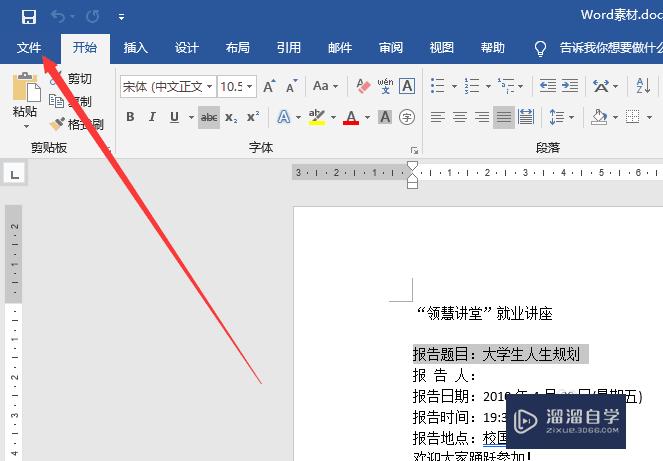The height and width of the screenshot is (461, 663).
Task: Click the increase indent icon
Action: click(570, 86)
